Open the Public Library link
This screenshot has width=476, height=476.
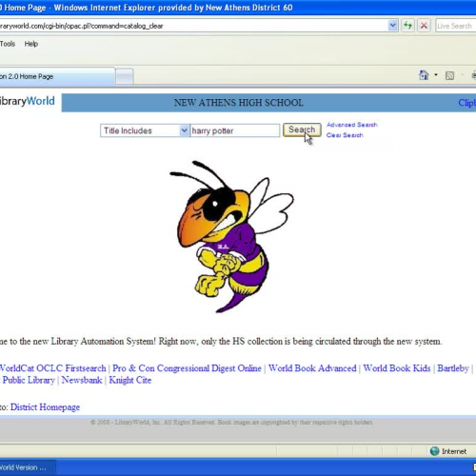tap(28, 380)
